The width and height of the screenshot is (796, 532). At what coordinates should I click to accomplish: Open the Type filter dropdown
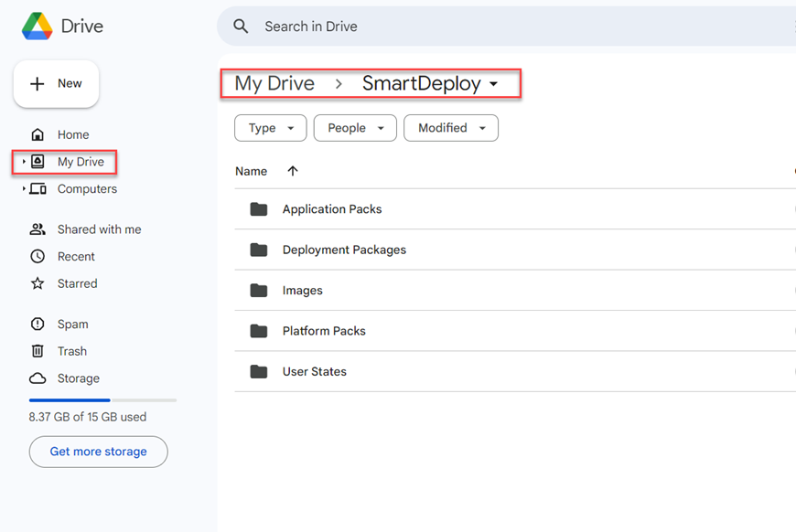(x=271, y=128)
